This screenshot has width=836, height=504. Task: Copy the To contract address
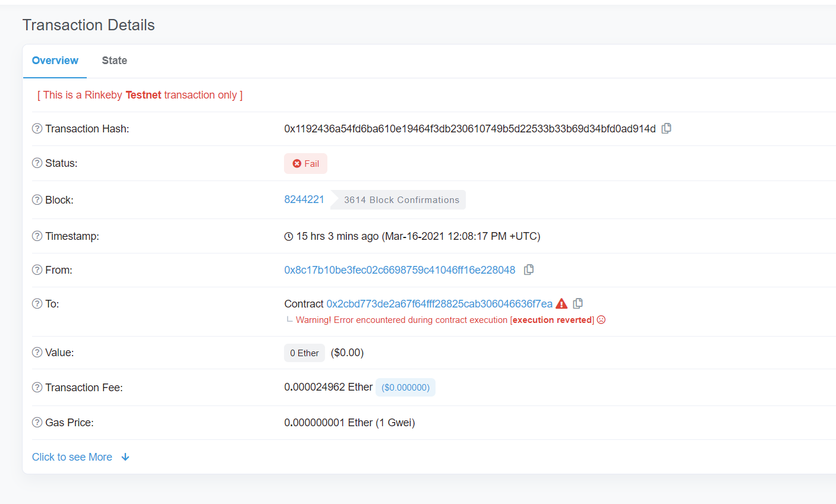pos(578,303)
